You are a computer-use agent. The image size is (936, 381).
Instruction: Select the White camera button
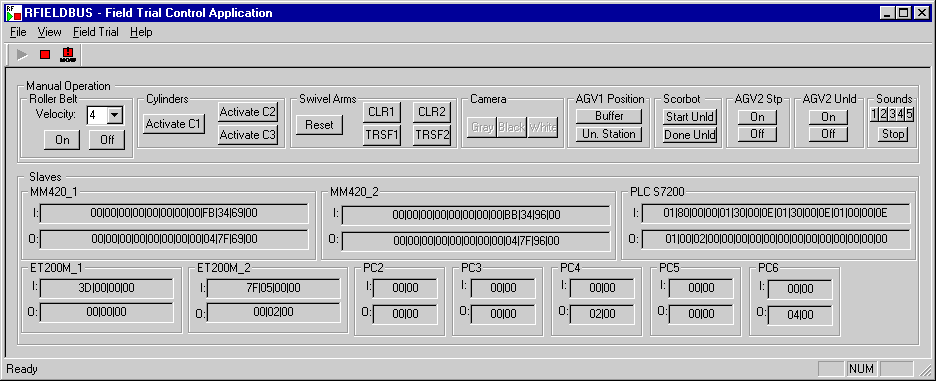[543, 127]
